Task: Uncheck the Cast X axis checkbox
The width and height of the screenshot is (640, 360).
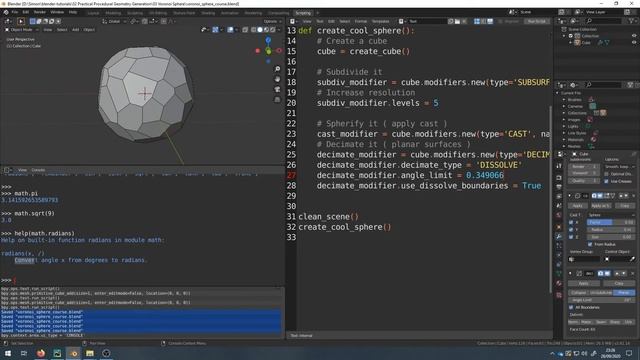Action: click(571, 222)
